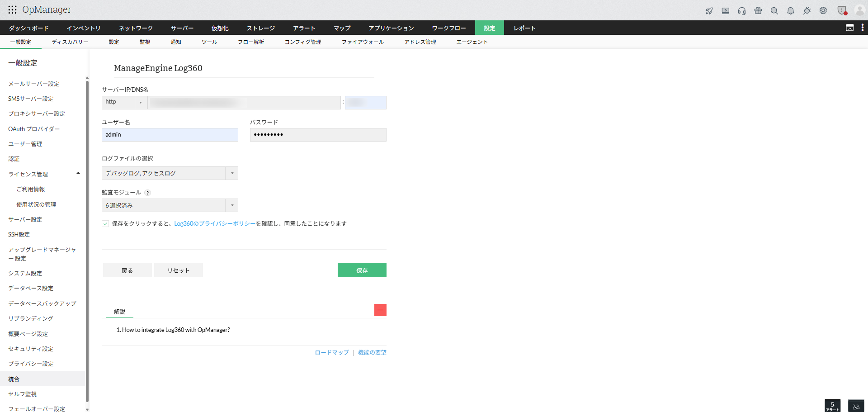Select データベースバックアップ in the sidebar

(x=42, y=303)
